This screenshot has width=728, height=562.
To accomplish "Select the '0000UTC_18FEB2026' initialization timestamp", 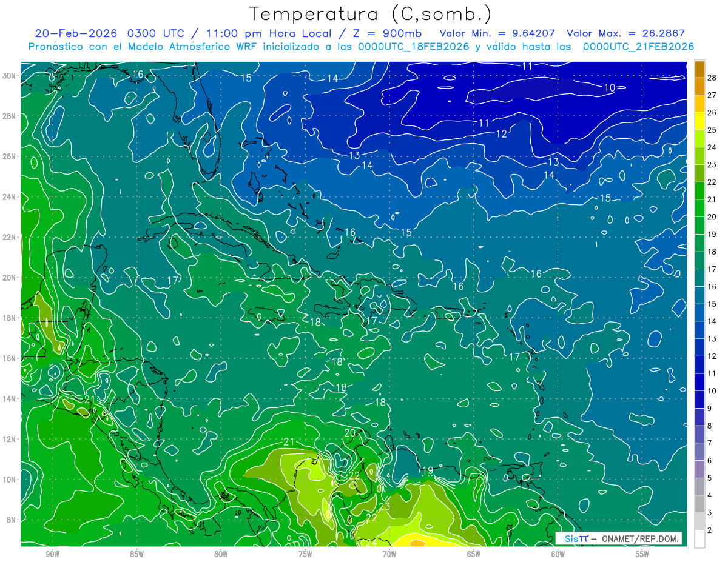I will 414,47.
